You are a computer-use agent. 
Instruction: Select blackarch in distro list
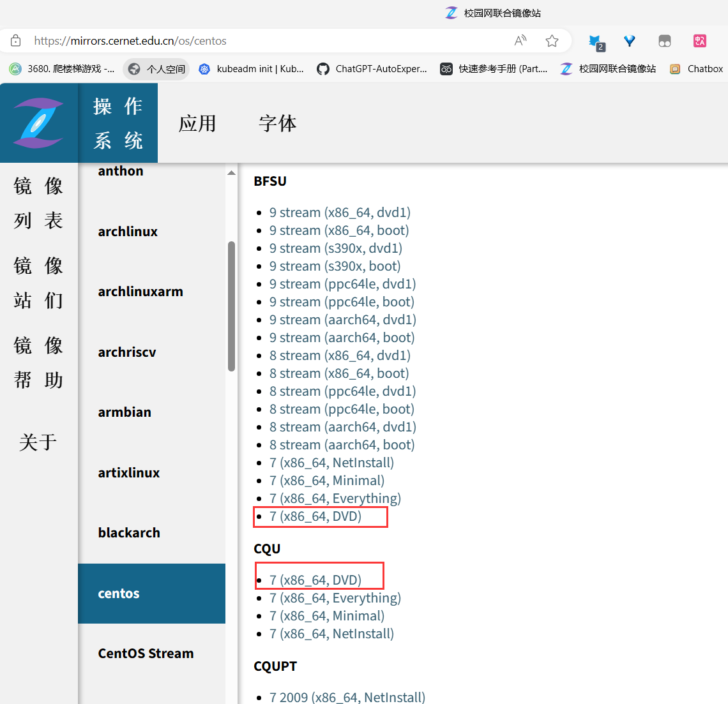[x=128, y=533]
